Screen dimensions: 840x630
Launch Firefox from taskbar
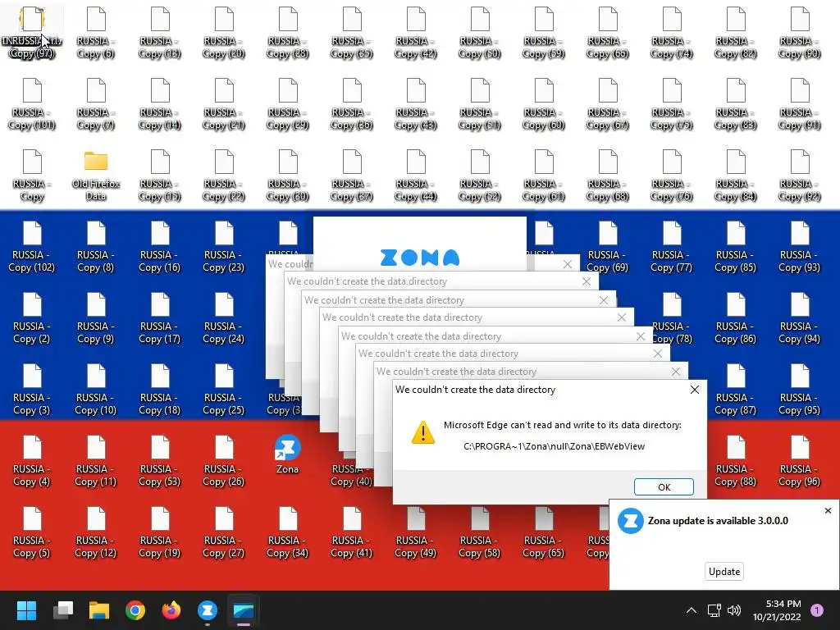(x=171, y=610)
